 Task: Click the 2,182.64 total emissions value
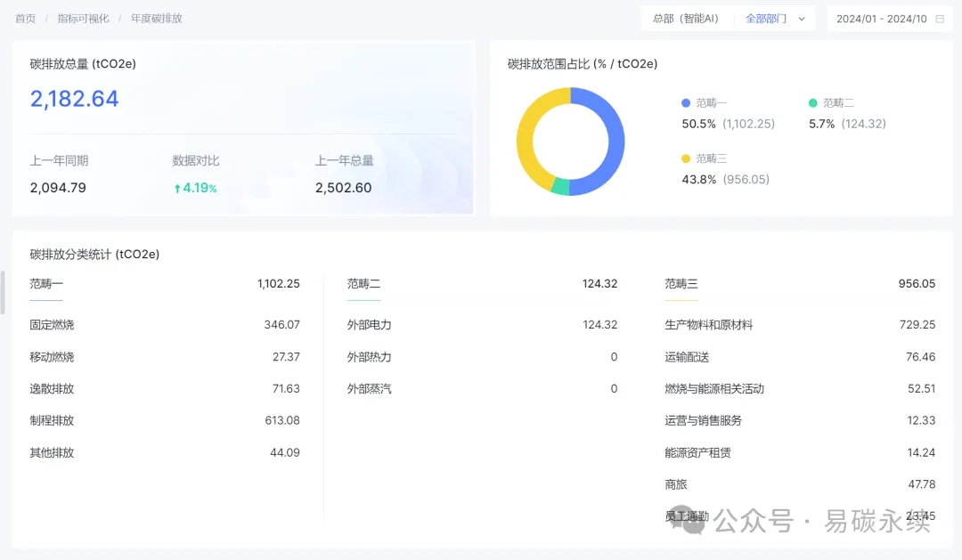click(x=75, y=99)
